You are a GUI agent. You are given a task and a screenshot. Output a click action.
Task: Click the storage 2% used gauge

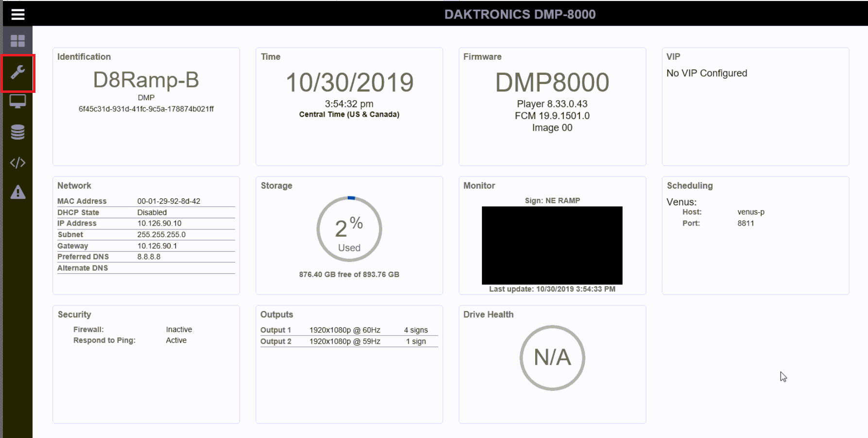pos(349,229)
